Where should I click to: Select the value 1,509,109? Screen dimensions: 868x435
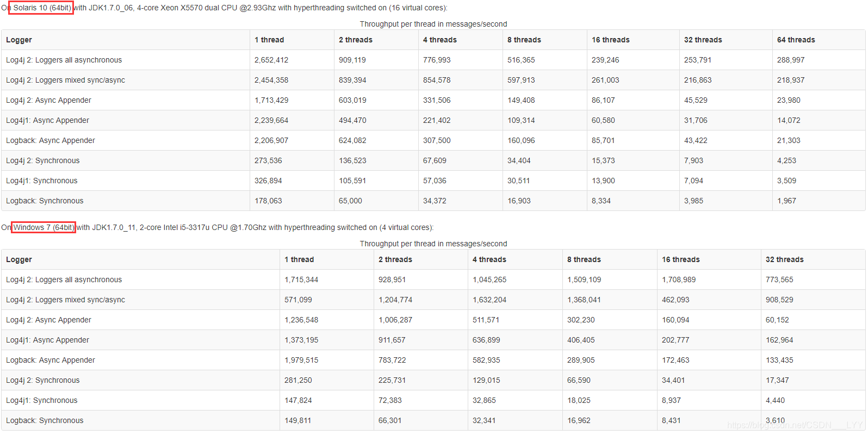click(x=584, y=279)
